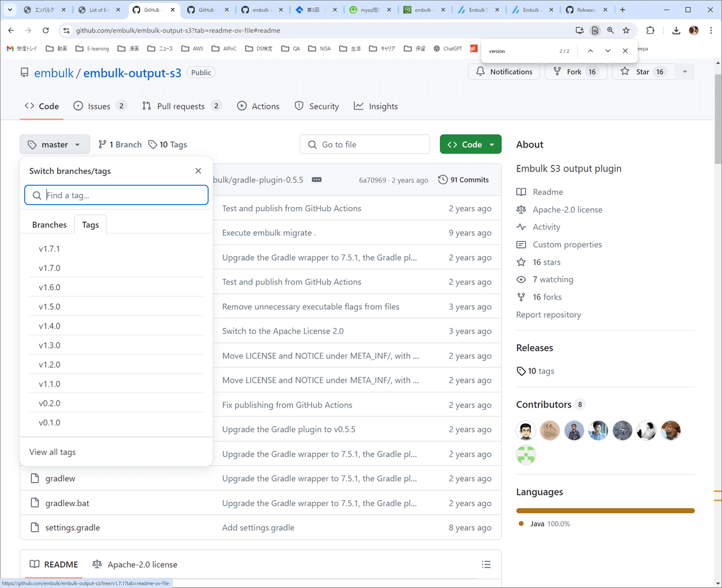Open the README table of contents toggle
The height and width of the screenshot is (588, 722).
point(486,564)
